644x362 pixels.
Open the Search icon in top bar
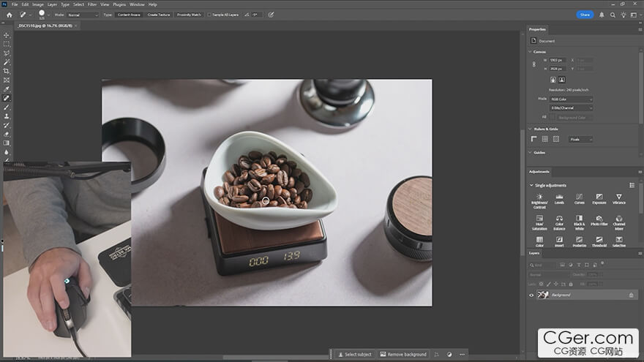point(613,15)
